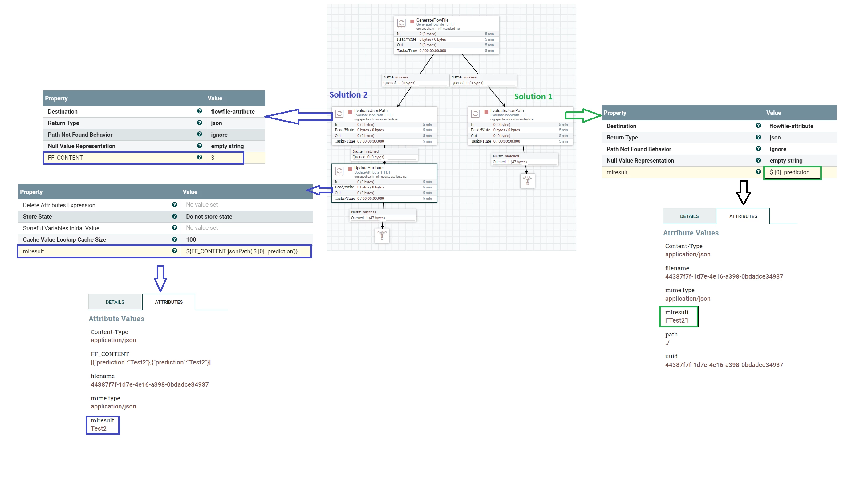Click the stopped status indicator of UpdateAttribute

pos(350,169)
